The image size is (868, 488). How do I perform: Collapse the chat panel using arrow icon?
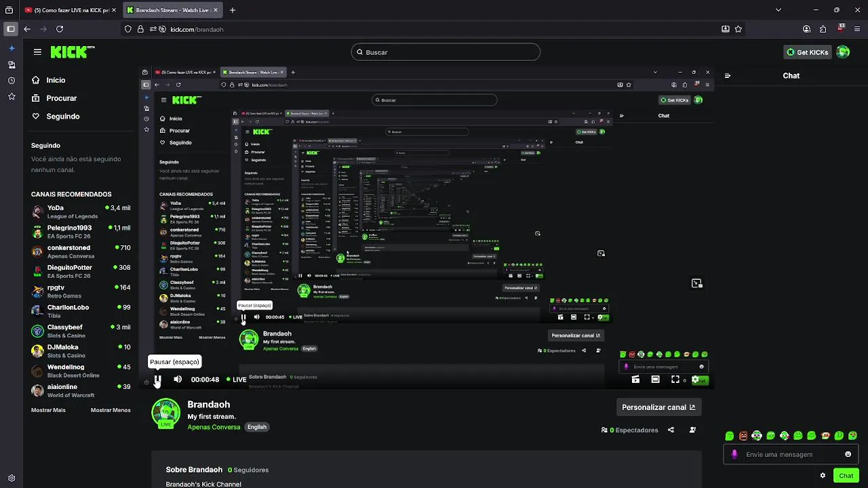pos(727,76)
